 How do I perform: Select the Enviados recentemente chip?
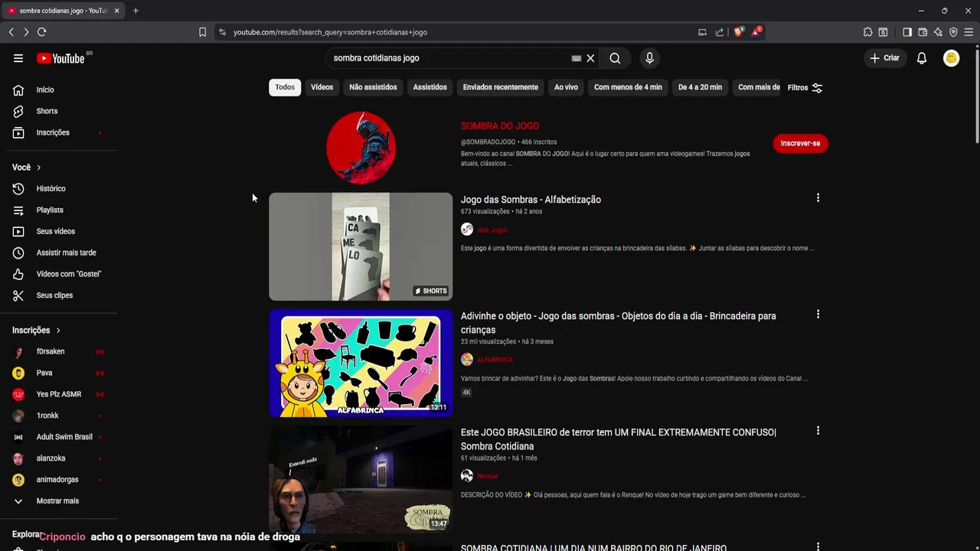point(500,87)
